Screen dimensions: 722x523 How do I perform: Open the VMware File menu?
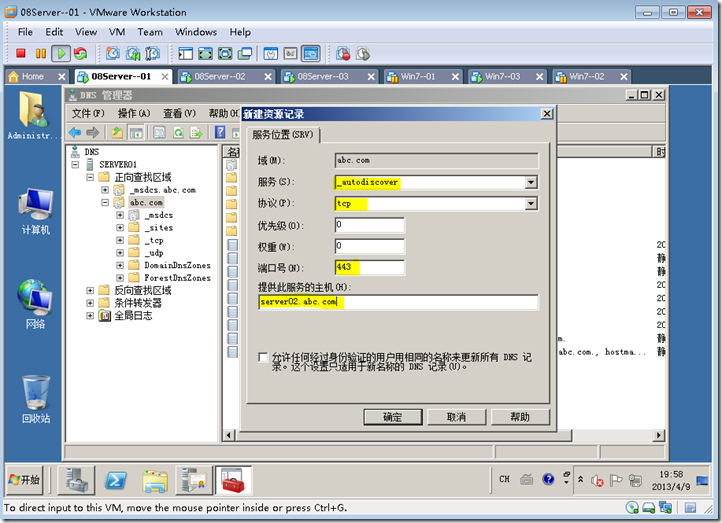[25, 32]
